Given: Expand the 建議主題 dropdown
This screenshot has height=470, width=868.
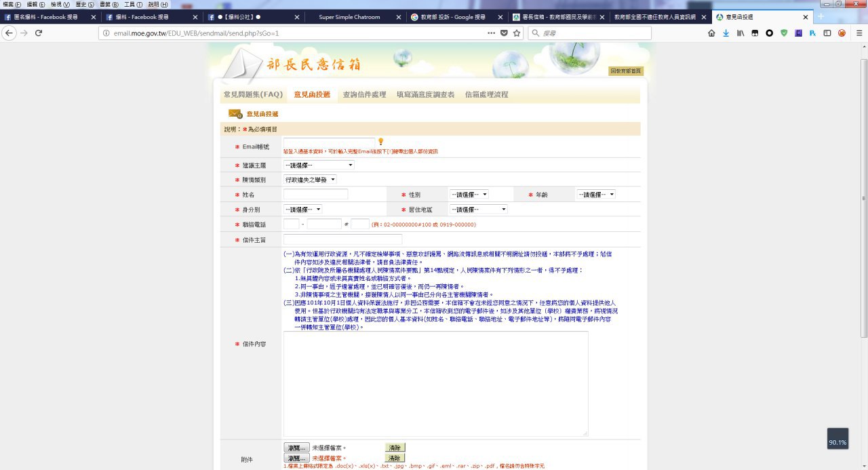Looking at the screenshot, I should click(319, 165).
